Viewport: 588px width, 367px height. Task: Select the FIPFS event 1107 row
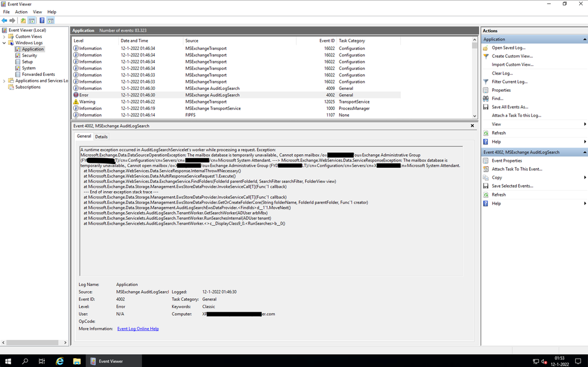(x=236, y=115)
